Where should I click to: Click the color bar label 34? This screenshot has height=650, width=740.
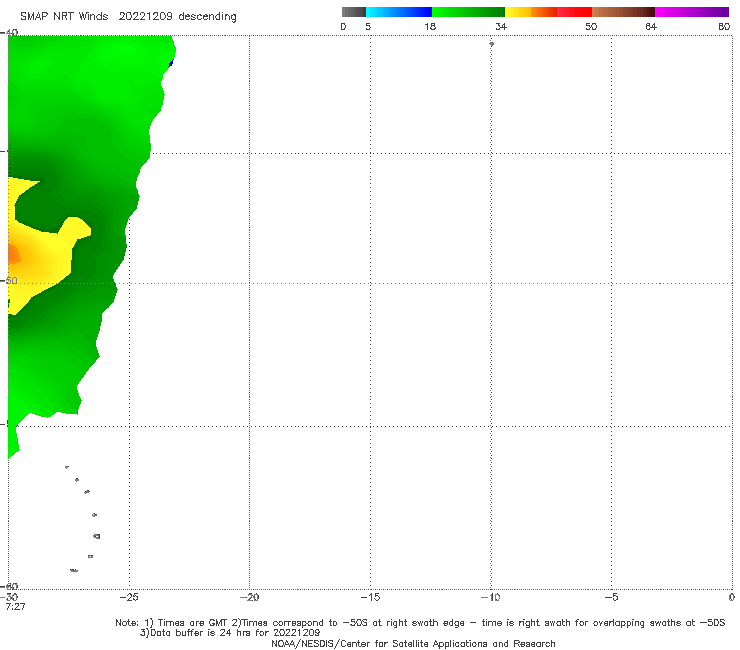pos(501,26)
